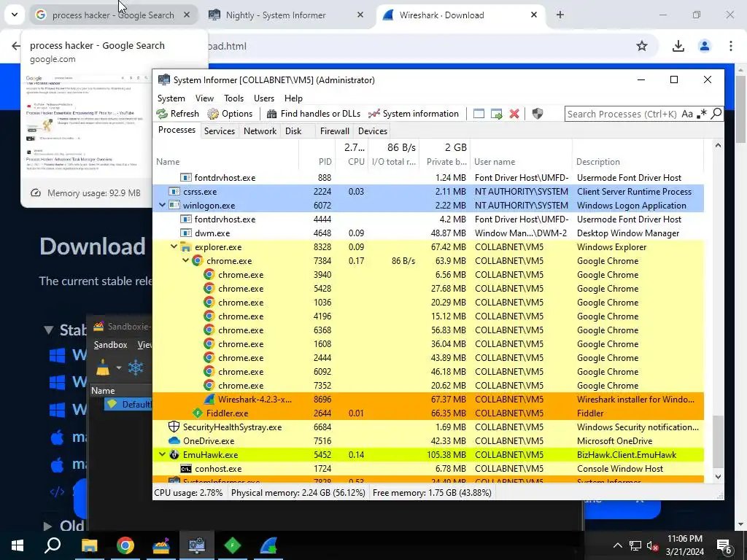Viewport: 747px width, 560px height.
Task: Toggle regex search option
Action: (702, 114)
